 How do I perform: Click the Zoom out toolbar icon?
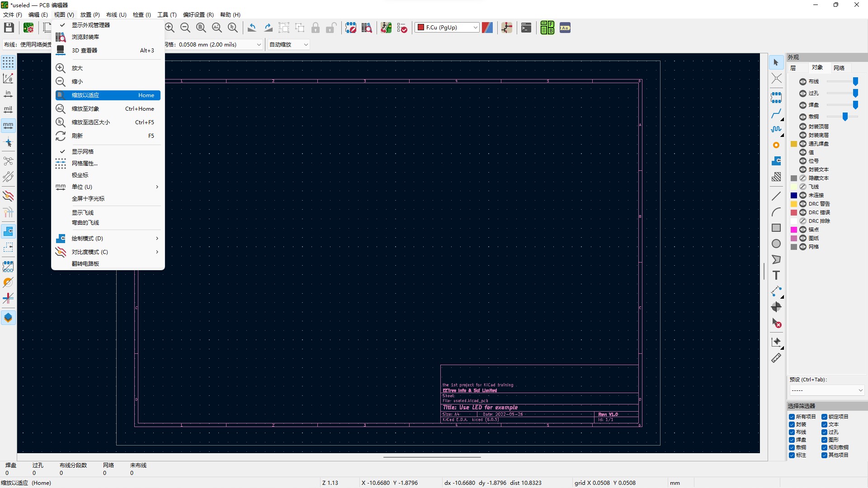pyautogui.click(x=185, y=28)
